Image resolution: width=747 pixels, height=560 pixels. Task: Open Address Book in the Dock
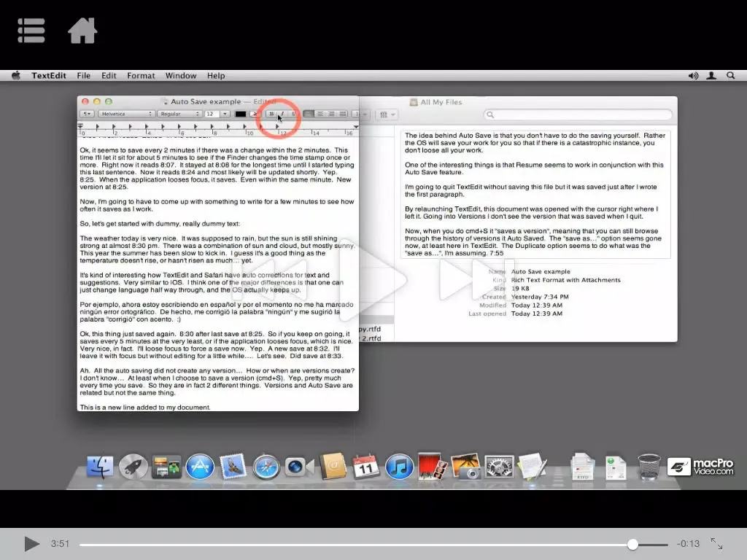pyautogui.click(x=333, y=467)
